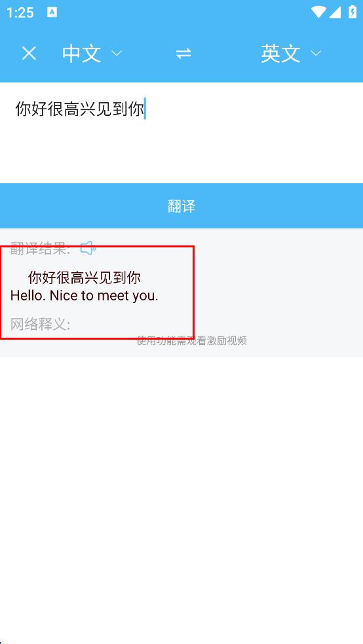This screenshot has height=644, width=363.
Task: Open the 中文 source language dropdown
Action: tap(92, 54)
